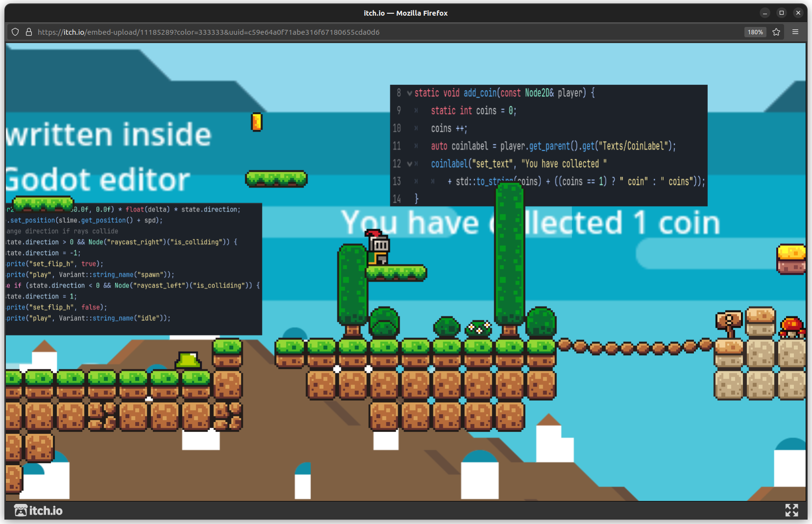812x524 pixels.
Task: Click the tracking protection shield icon
Action: (x=15, y=32)
